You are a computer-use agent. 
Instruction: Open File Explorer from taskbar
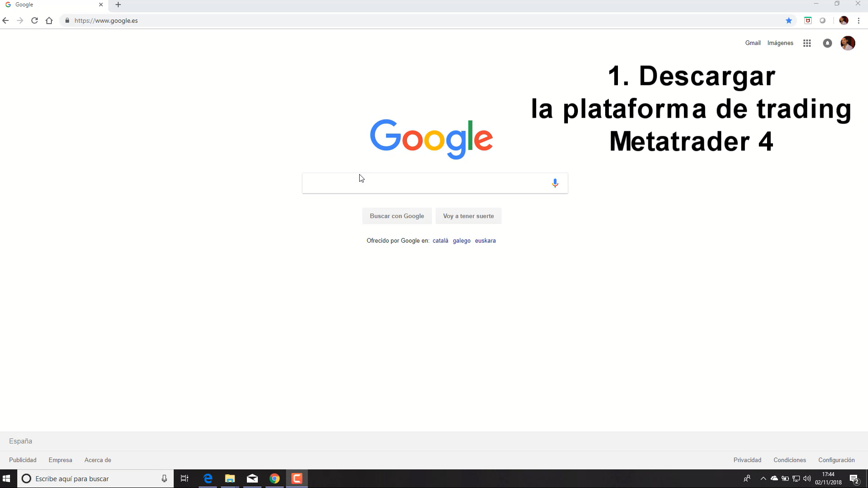(230, 478)
